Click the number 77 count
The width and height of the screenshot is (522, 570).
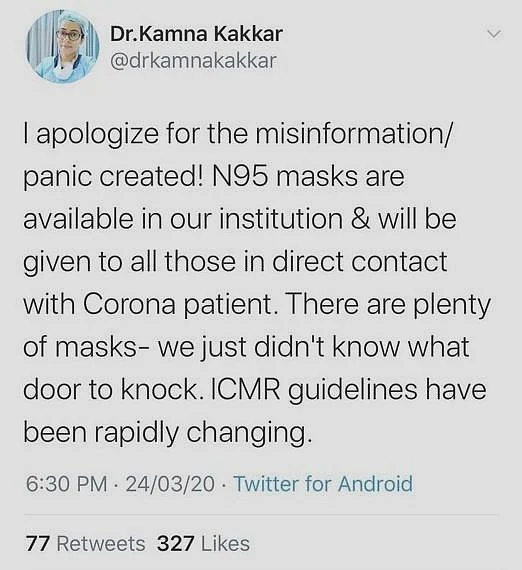coord(37,544)
